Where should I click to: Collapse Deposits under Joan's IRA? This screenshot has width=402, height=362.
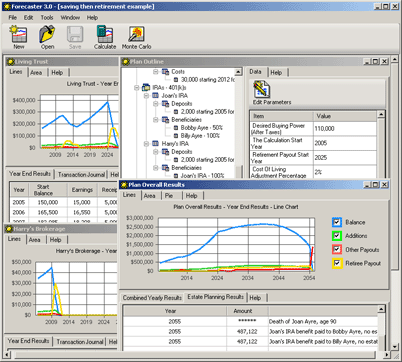[156, 104]
